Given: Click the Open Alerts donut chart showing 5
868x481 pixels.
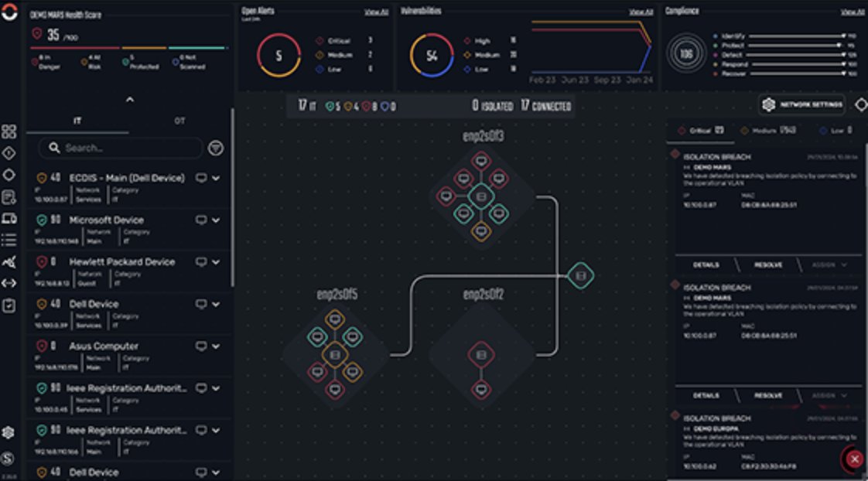Looking at the screenshot, I should tap(279, 55).
